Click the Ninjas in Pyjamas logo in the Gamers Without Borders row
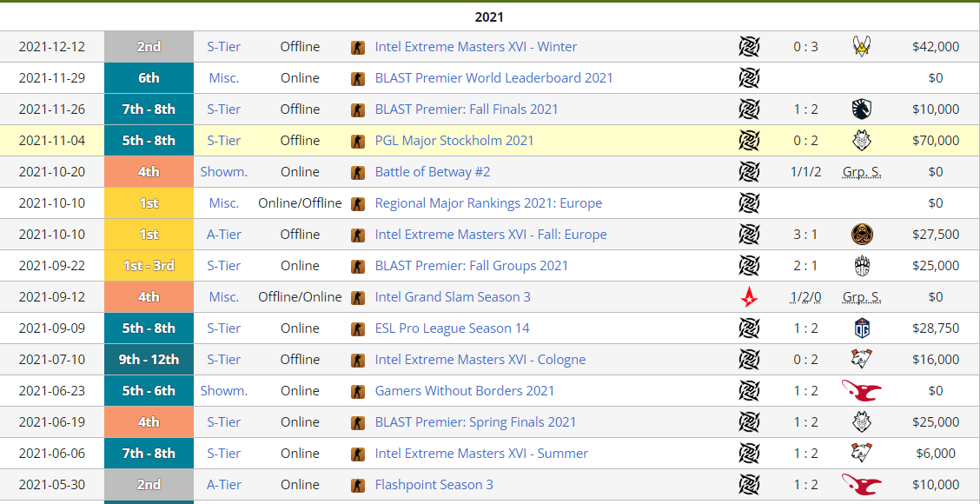Screen dimensions: 980x504 (861, 390)
